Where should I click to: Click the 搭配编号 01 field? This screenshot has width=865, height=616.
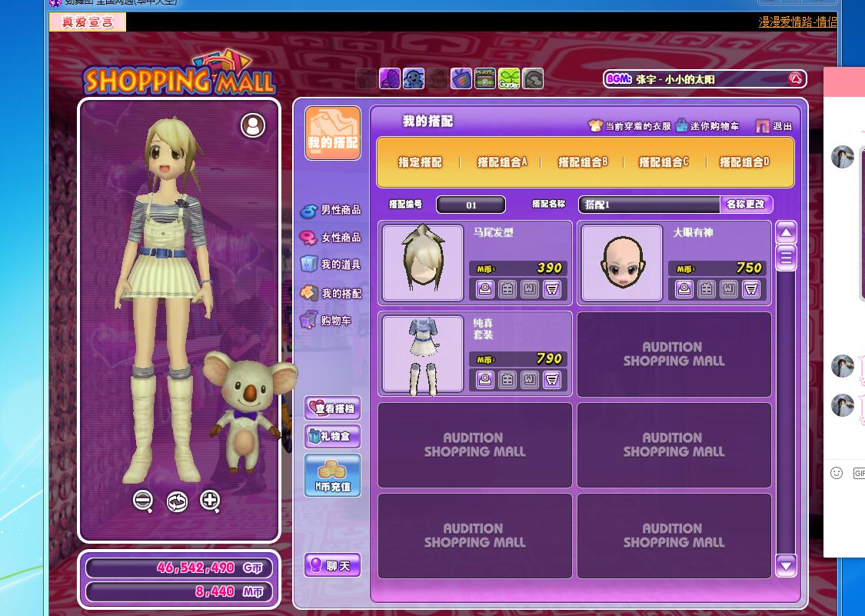471,205
